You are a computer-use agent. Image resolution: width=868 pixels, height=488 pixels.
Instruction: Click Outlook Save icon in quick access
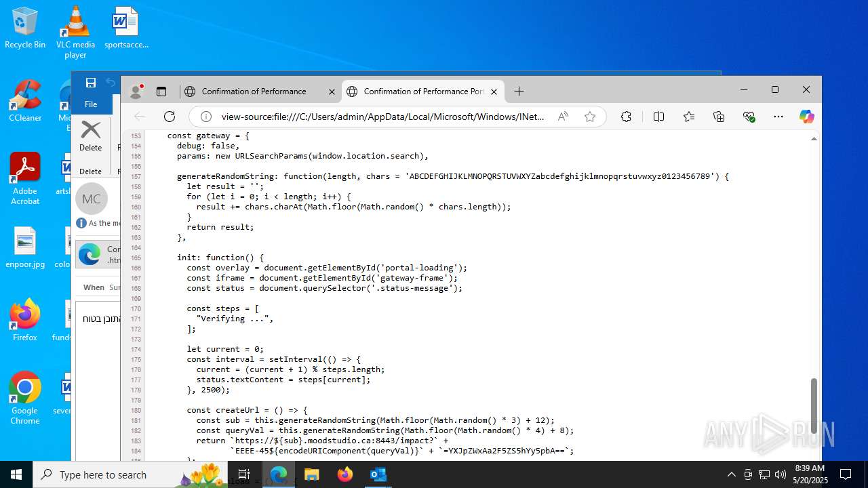point(90,83)
